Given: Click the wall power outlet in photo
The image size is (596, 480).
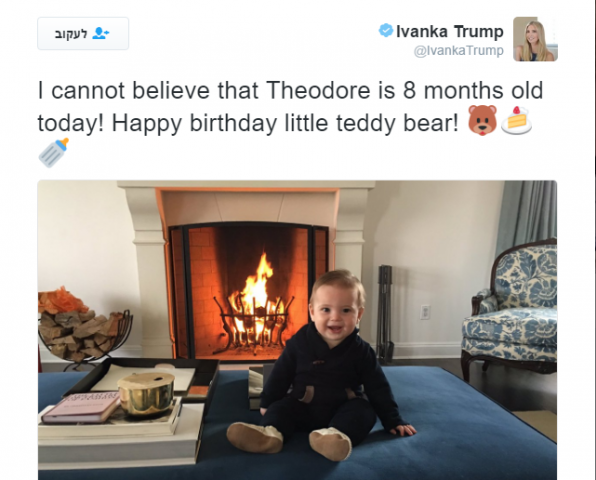Looking at the screenshot, I should [425, 312].
